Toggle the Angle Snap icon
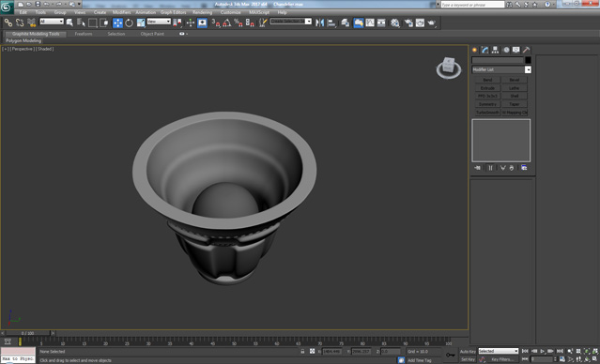 click(227, 23)
